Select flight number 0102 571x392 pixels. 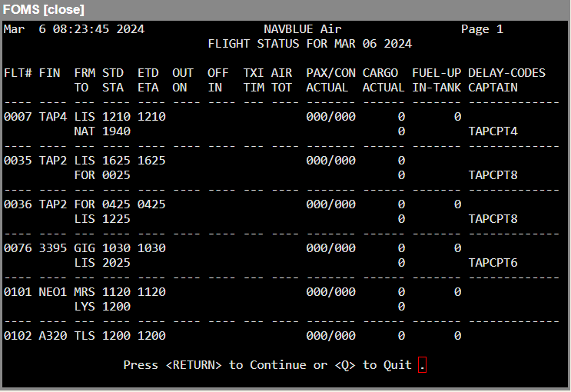tap(18, 336)
